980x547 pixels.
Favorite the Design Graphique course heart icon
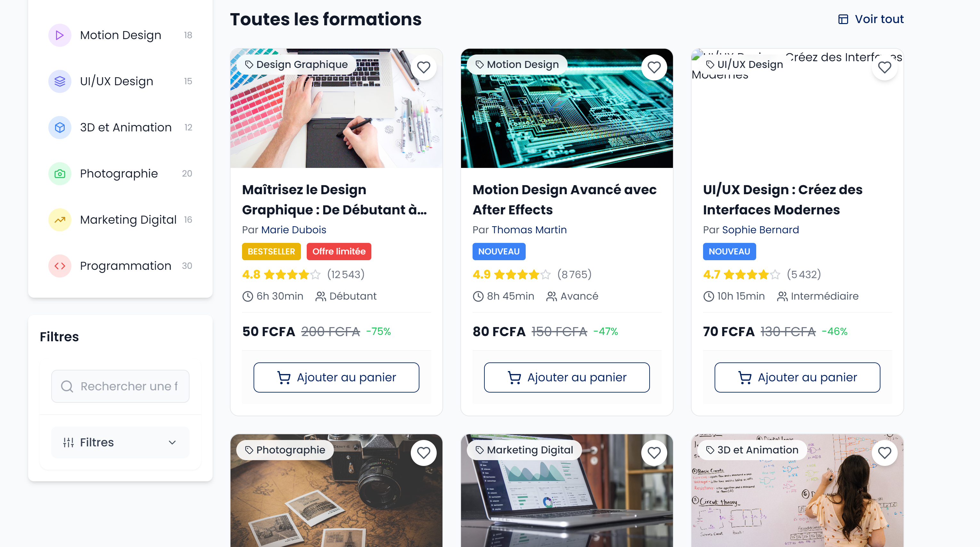(x=424, y=67)
